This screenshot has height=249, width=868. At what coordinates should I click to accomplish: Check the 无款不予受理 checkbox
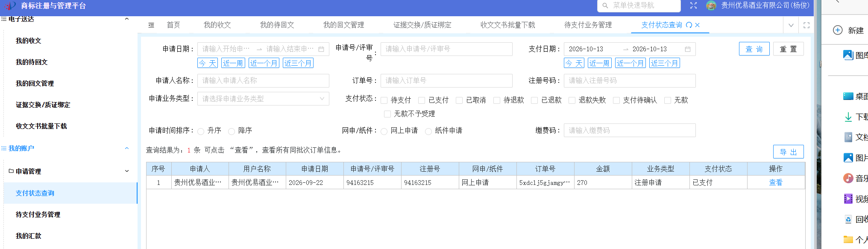point(387,114)
